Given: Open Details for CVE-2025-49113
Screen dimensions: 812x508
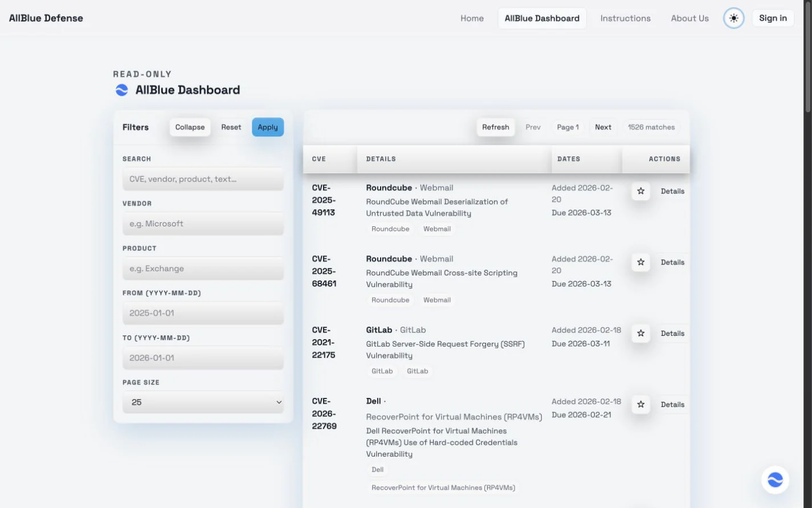Looking at the screenshot, I should point(672,191).
